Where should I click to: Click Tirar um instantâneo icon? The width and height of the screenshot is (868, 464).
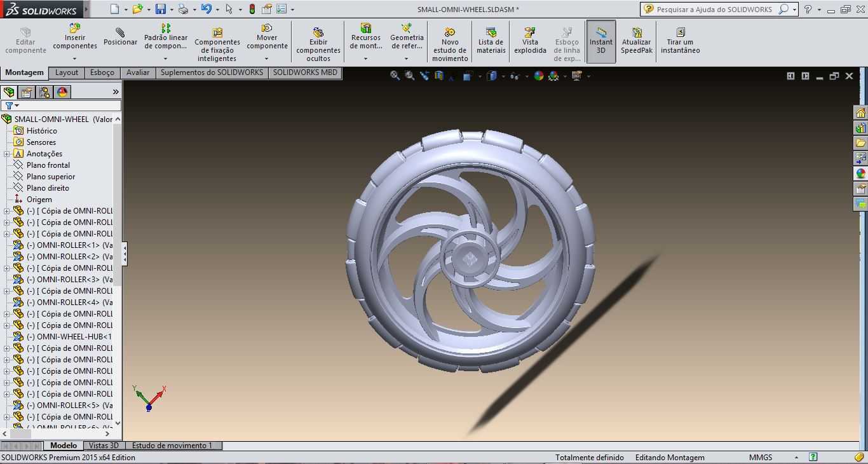click(x=681, y=40)
